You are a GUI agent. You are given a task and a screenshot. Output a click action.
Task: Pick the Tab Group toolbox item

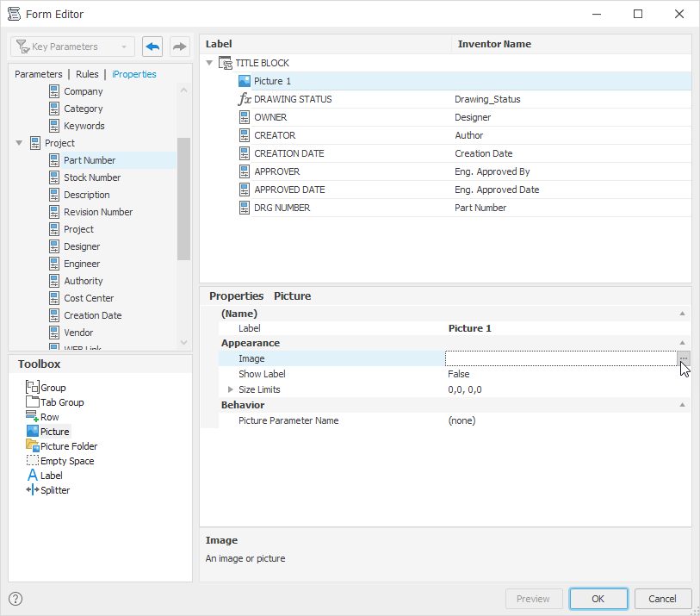click(55, 402)
